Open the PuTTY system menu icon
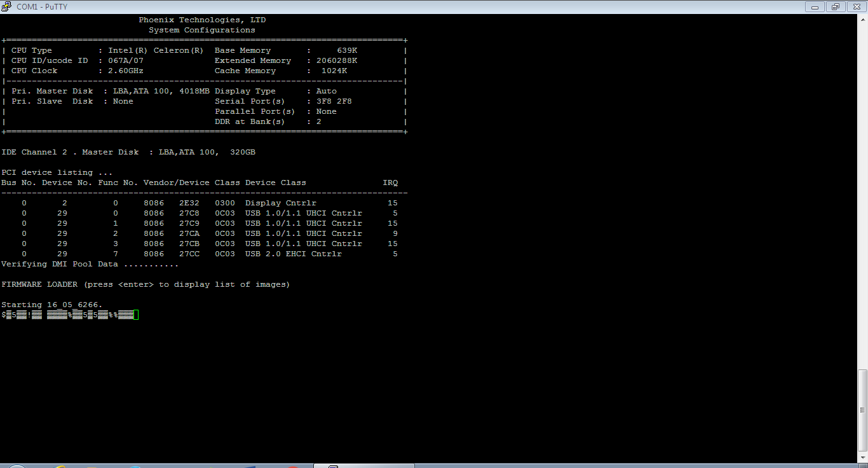 pos(6,7)
